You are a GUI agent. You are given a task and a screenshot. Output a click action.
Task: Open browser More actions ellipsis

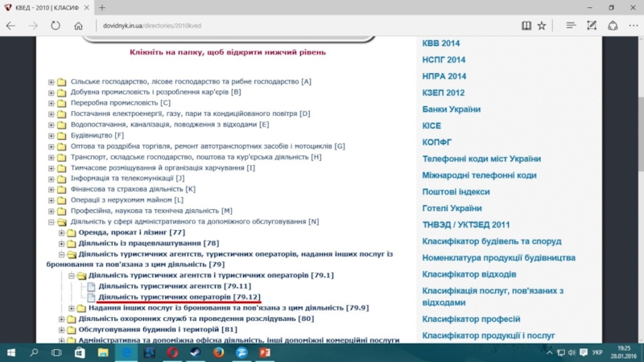click(634, 26)
